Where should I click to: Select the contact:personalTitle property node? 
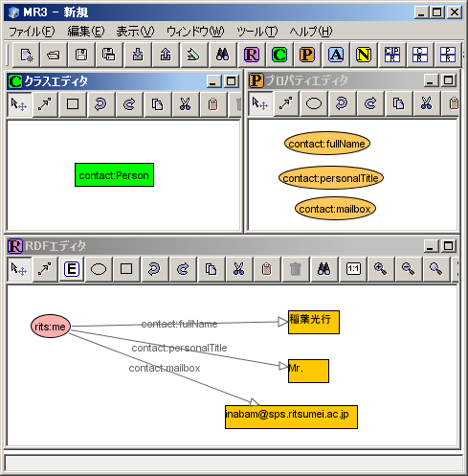click(331, 178)
